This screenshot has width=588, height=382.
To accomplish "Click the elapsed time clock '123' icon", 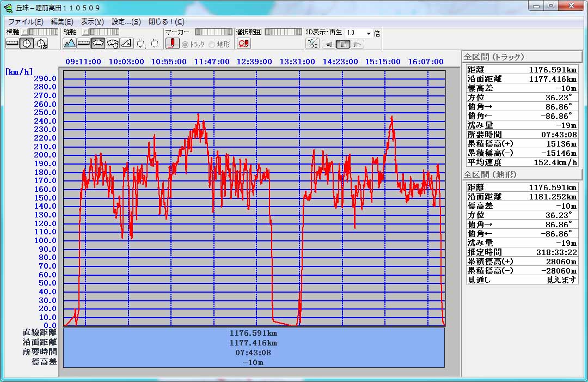I will [x=41, y=44].
